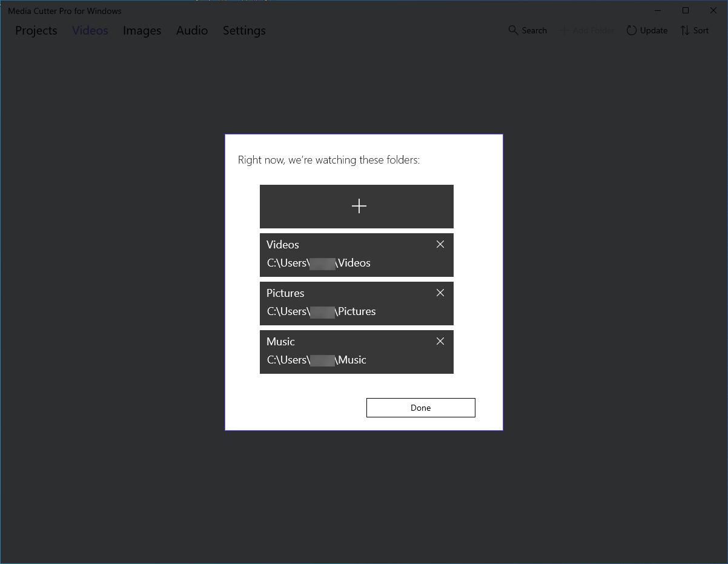The width and height of the screenshot is (728, 564).
Task: Open the Audio tab
Action: (192, 30)
